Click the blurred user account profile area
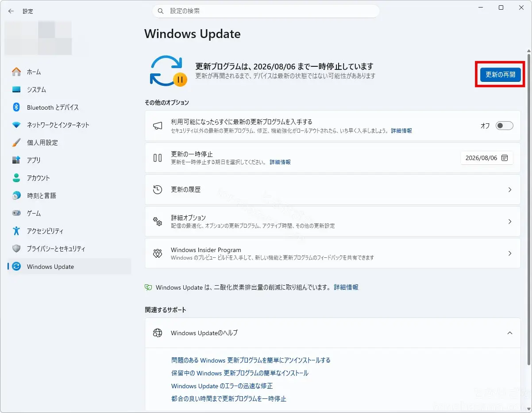The image size is (532, 413). coord(38,38)
